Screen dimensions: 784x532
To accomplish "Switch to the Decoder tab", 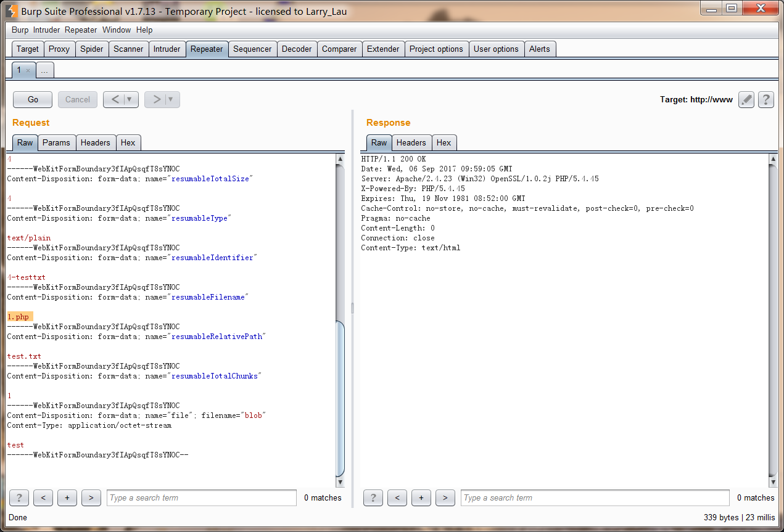I will pyautogui.click(x=297, y=49).
